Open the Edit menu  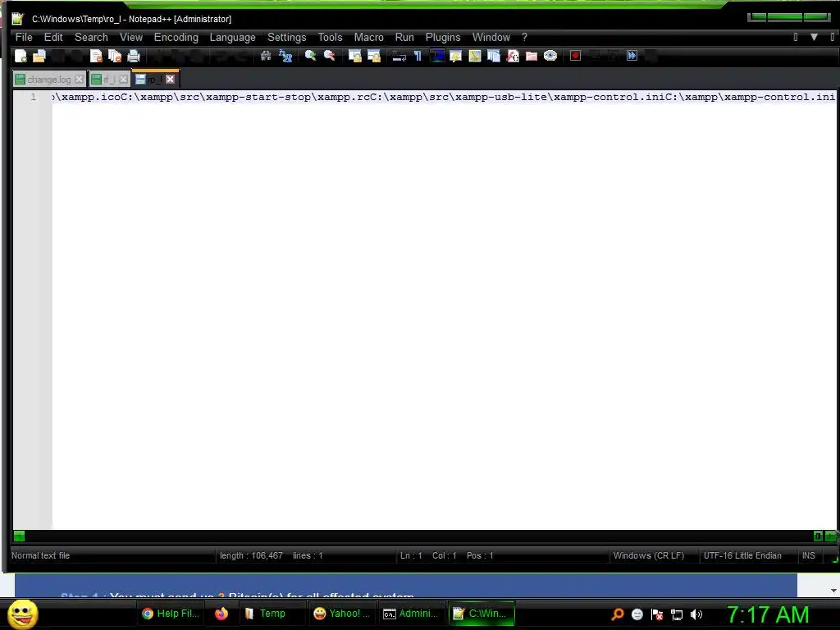tap(53, 38)
